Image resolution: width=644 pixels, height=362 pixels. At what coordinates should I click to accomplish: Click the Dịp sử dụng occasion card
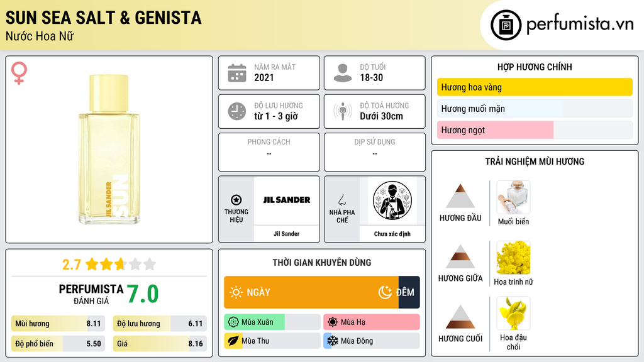pyautogui.click(x=375, y=152)
